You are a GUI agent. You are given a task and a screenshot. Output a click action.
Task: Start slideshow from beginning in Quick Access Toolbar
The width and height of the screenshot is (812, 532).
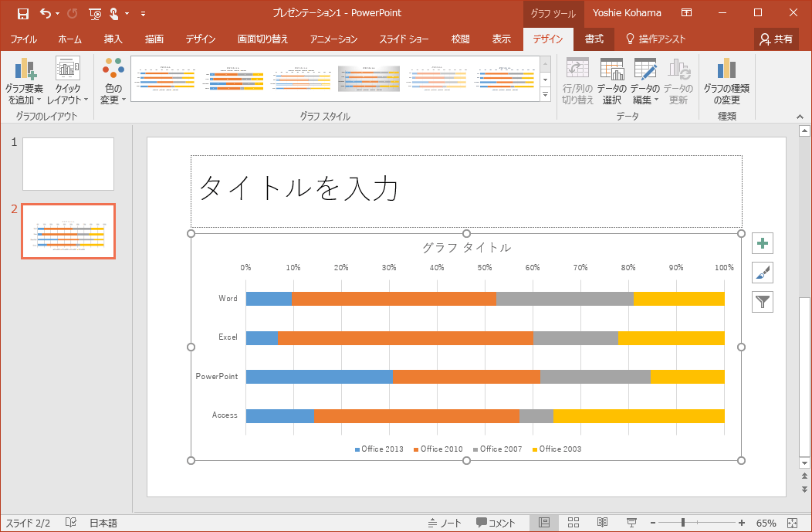coord(95,13)
